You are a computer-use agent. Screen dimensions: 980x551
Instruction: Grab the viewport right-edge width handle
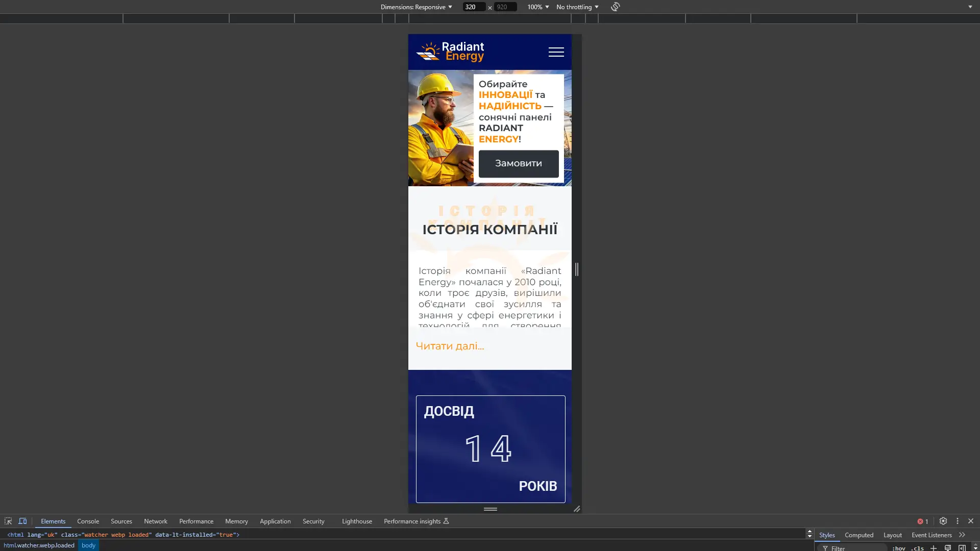[x=577, y=269]
